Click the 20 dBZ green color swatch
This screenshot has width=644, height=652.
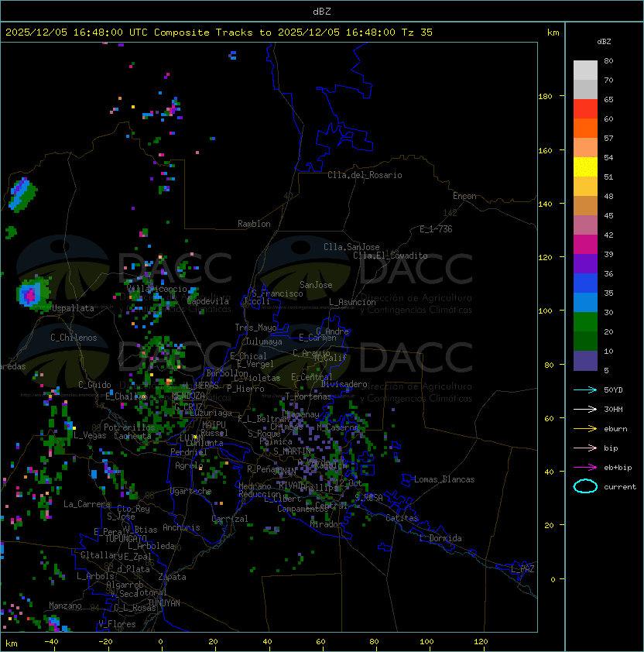tap(585, 341)
